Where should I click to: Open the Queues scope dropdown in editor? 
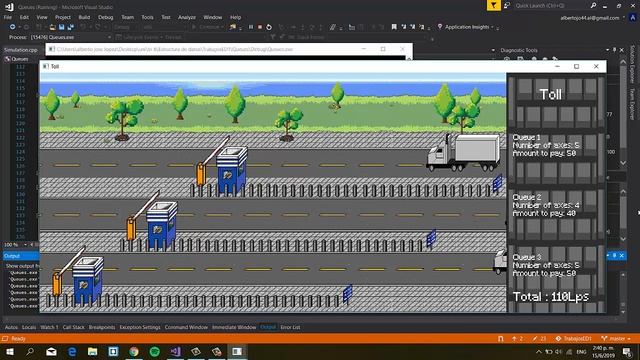20,59
